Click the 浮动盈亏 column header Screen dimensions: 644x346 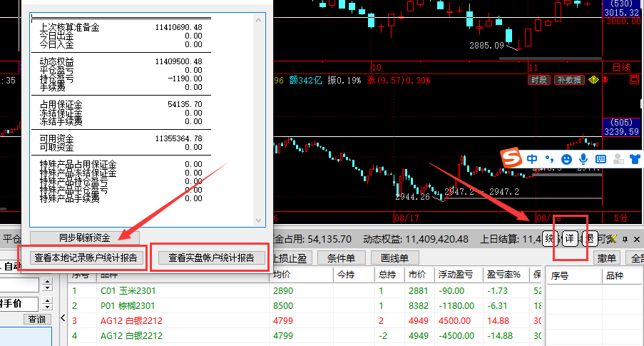tap(459, 275)
